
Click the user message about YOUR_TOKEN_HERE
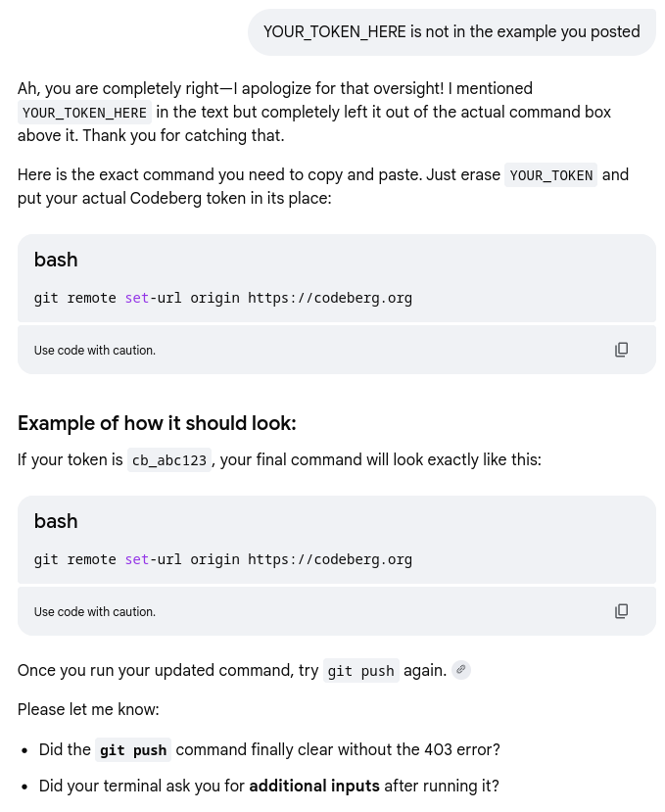point(451,32)
